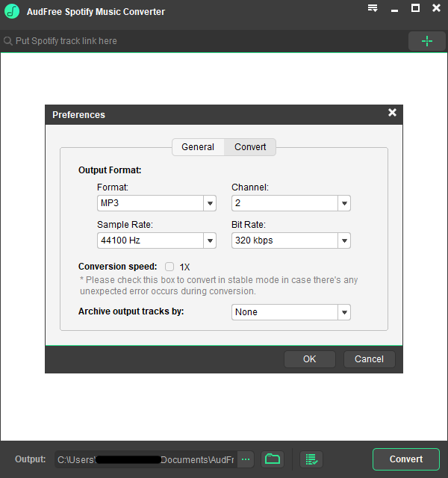This screenshot has height=478, width=448.
Task: Click the add track plus button
Action: click(426, 41)
